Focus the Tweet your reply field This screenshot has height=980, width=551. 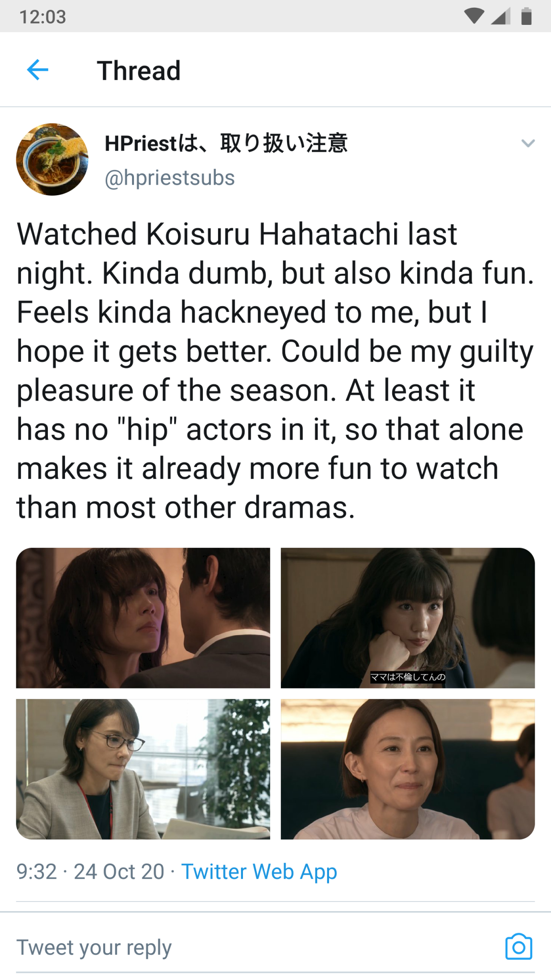tap(258, 947)
